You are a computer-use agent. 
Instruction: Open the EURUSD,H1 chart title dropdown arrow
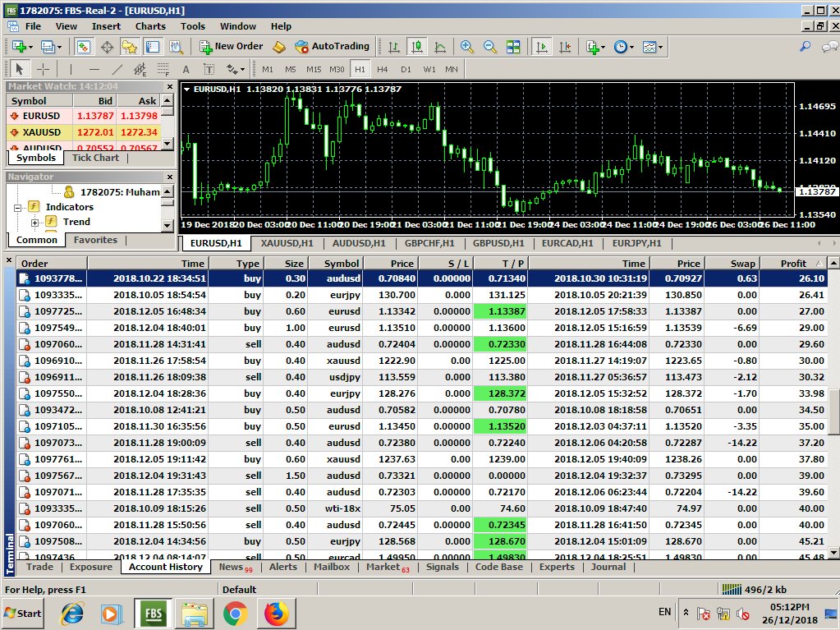tap(186, 90)
